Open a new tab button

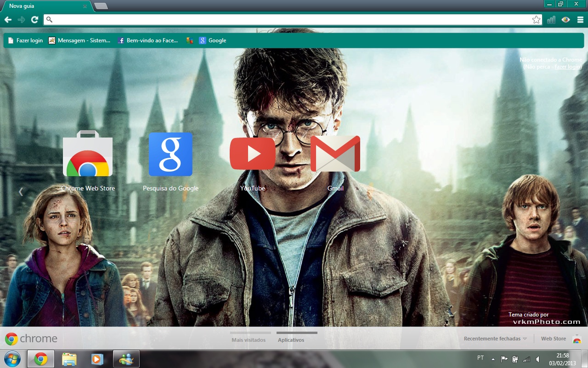pyautogui.click(x=101, y=6)
